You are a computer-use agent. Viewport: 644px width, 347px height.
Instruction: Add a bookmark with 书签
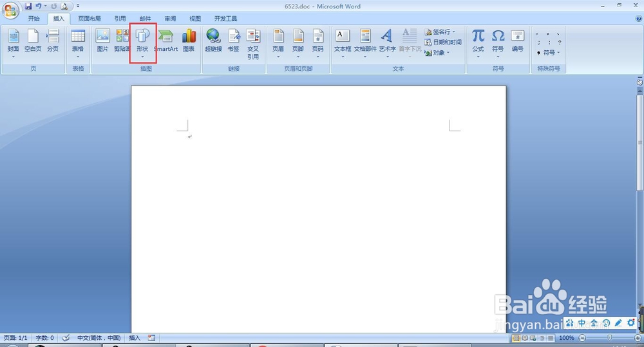pos(233,41)
